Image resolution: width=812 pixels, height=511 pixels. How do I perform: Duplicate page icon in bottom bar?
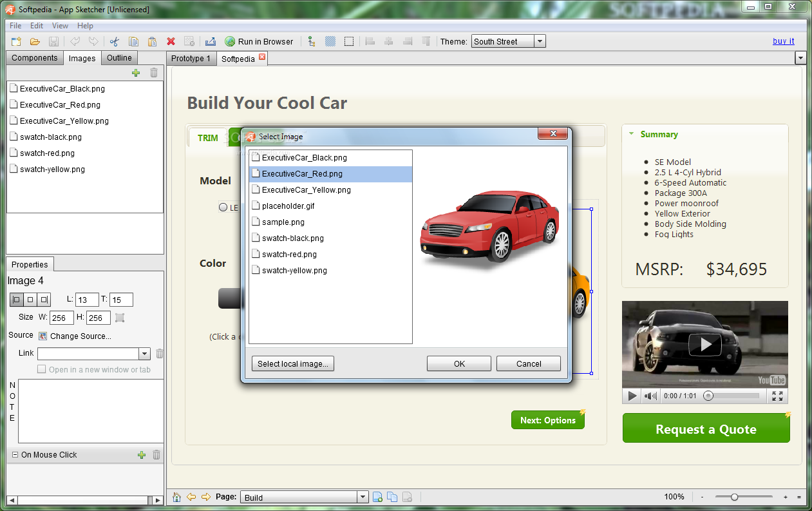click(392, 497)
